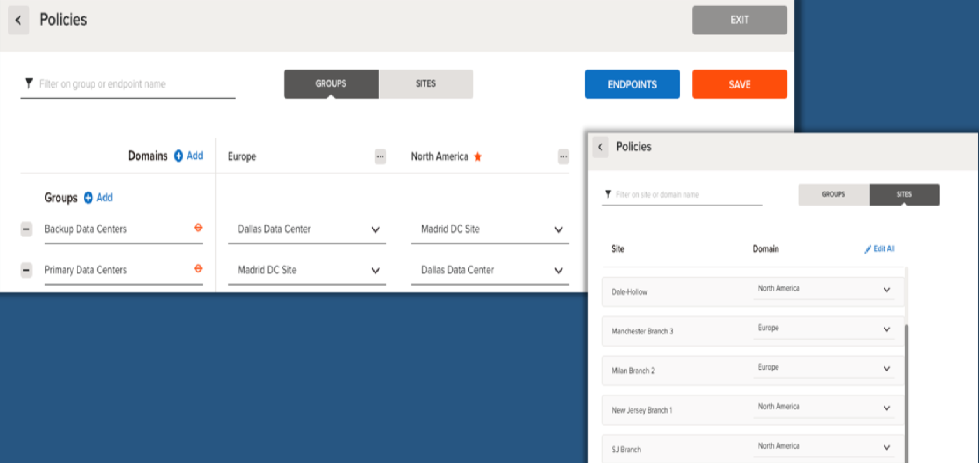Click the North America default star
The image size is (980, 464).
pyautogui.click(x=478, y=156)
